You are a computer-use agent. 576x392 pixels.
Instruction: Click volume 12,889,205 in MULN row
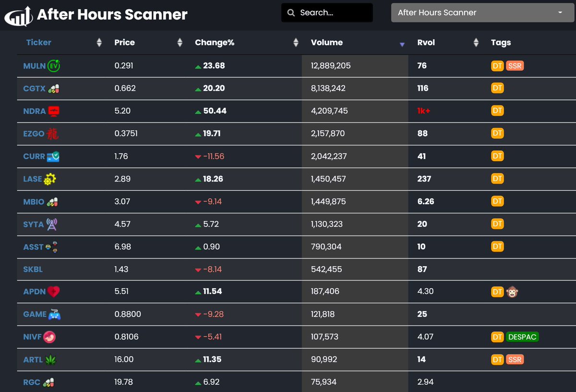point(331,66)
